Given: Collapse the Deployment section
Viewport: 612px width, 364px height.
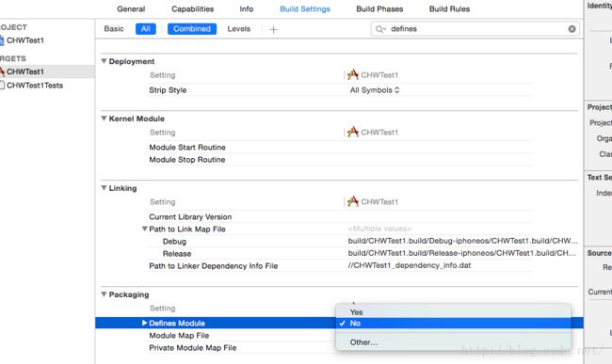Looking at the screenshot, I should (x=104, y=61).
